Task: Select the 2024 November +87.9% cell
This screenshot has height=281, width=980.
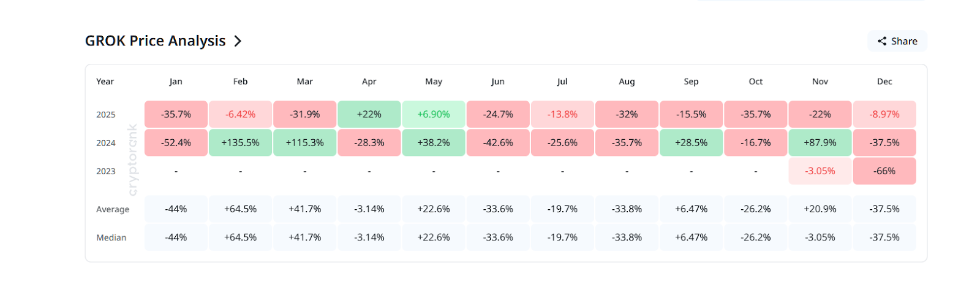Action: pos(820,142)
